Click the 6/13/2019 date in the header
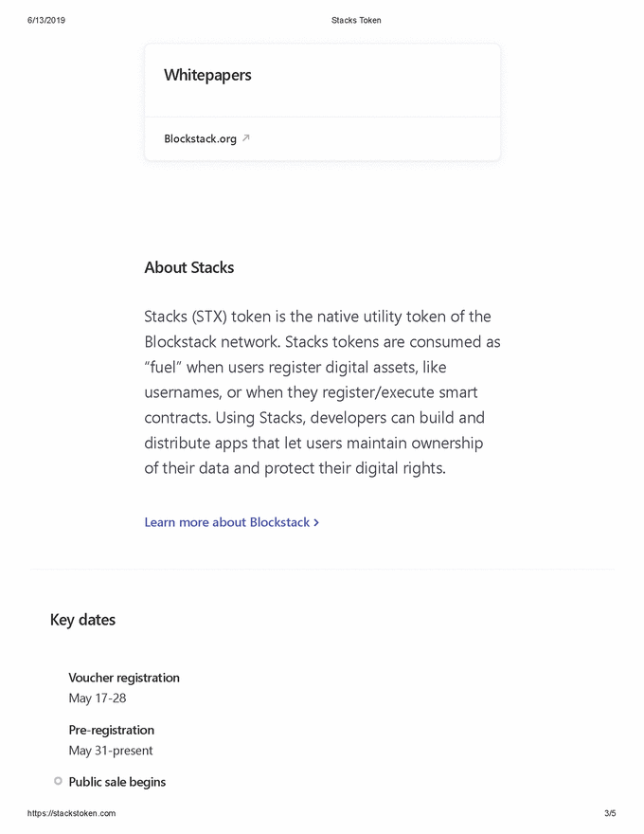 [46, 20]
